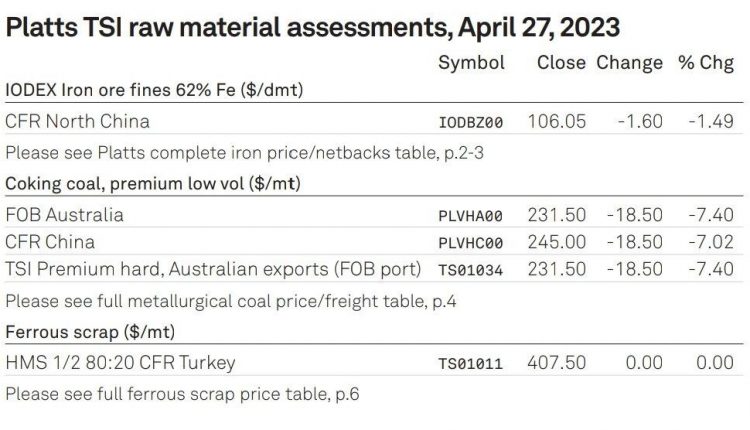The height and width of the screenshot is (430, 750).
Task: Select symbol code PLVHA00
Action: (471, 216)
